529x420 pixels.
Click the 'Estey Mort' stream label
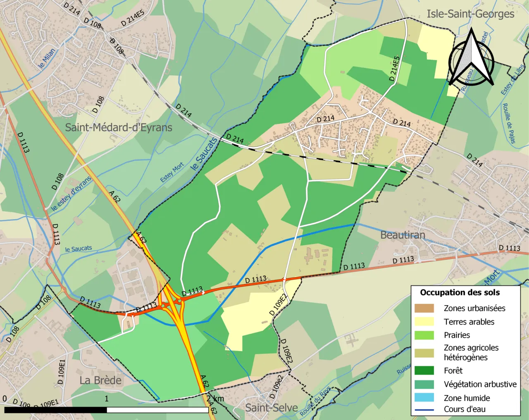point(172,172)
